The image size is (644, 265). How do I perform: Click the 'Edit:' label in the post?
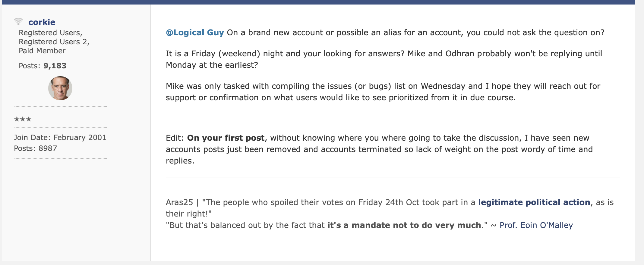pos(175,138)
